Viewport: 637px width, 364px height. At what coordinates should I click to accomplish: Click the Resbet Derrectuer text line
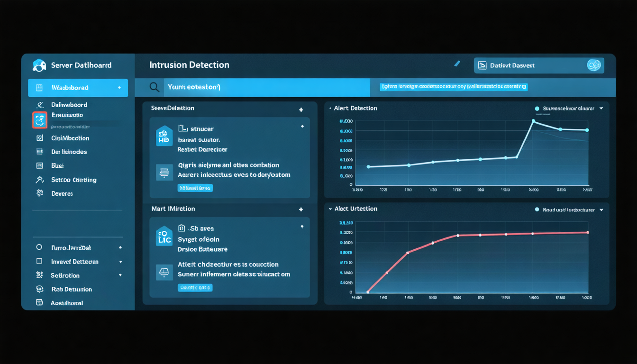202,149
